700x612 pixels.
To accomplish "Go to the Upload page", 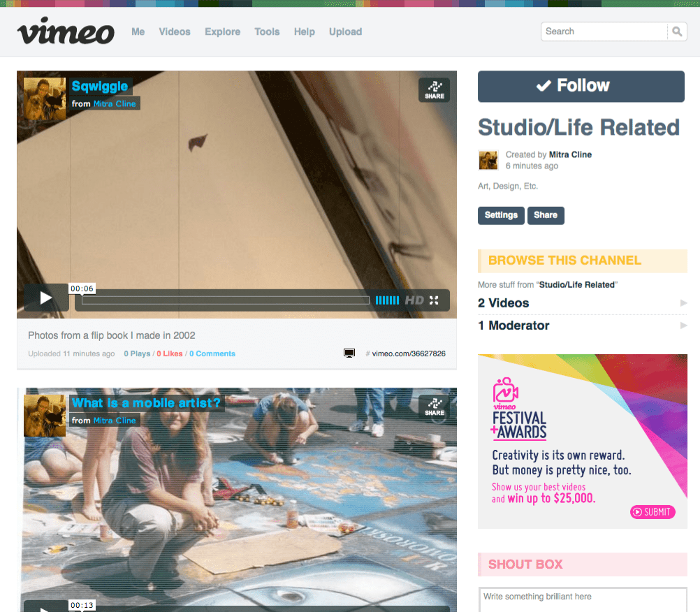I will coord(346,31).
